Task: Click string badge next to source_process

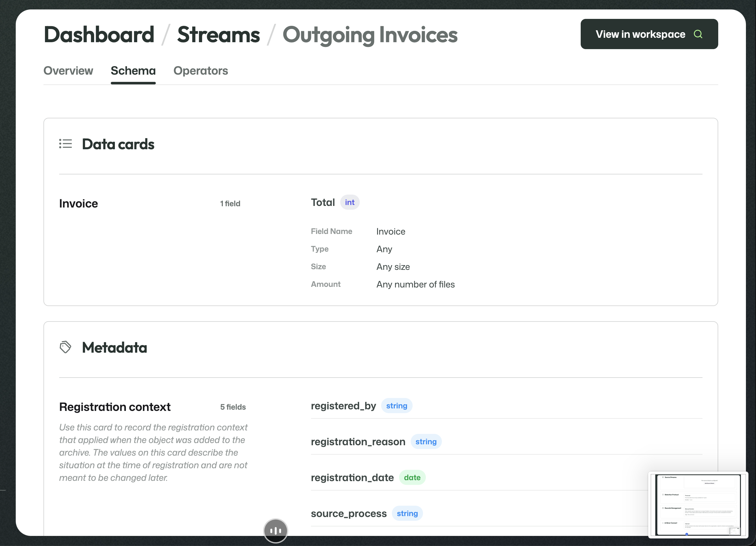Action: coord(407,513)
